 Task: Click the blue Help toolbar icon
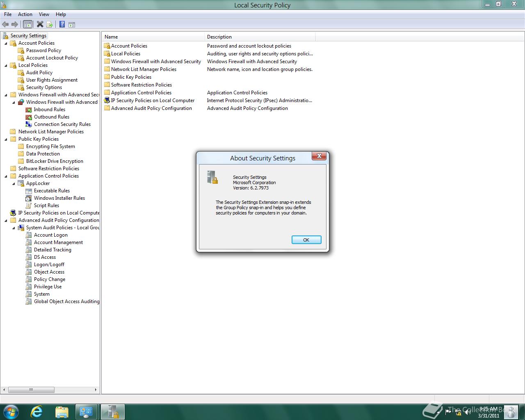62,25
